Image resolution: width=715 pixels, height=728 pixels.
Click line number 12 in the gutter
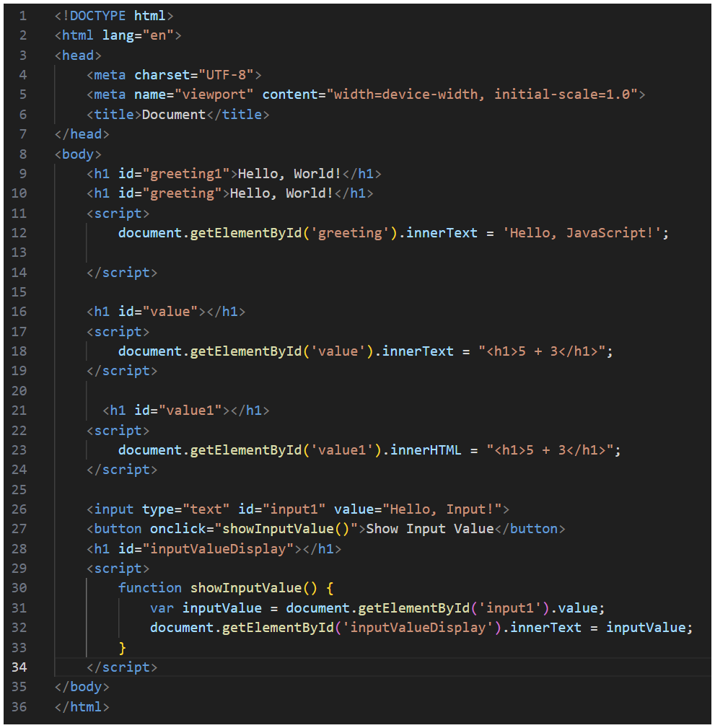(19, 232)
